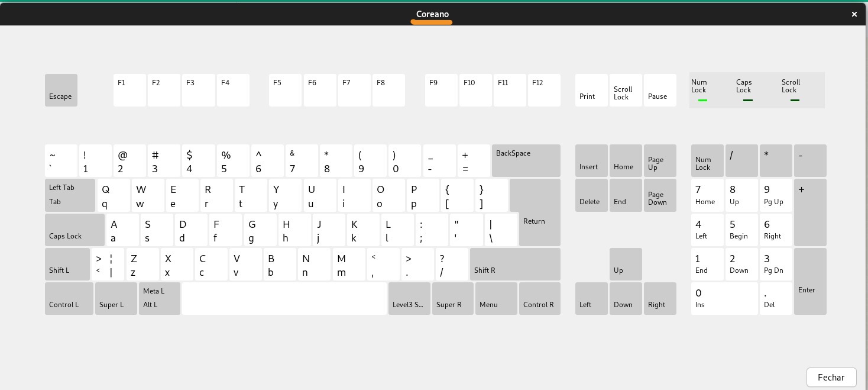The image size is (868, 390).
Task: Click the Up arrow key
Action: tap(626, 264)
